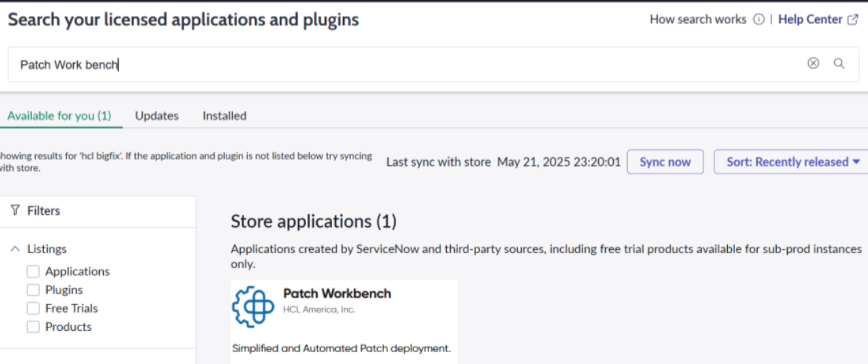Collapse the Listings filter section
This screenshot has height=364, width=868.
coord(15,249)
